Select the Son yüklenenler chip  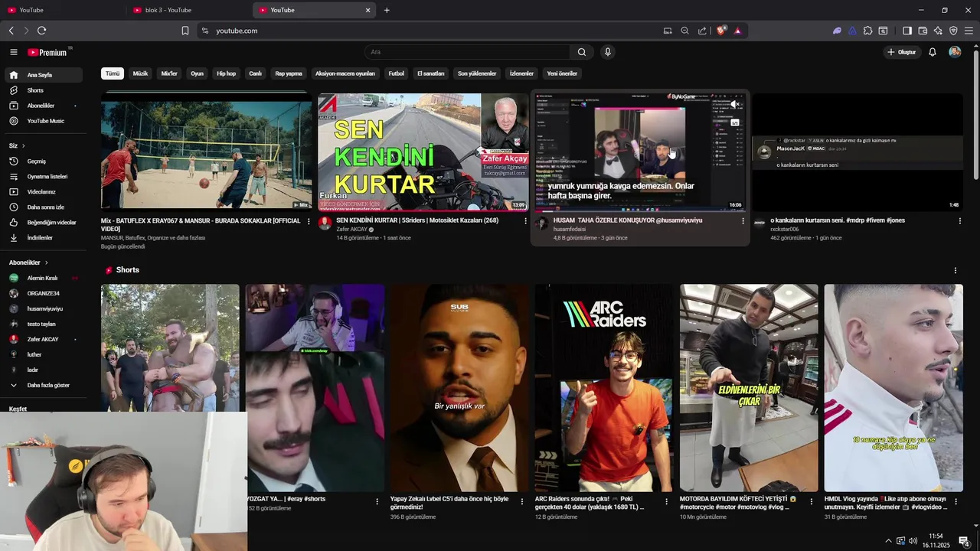click(x=477, y=73)
